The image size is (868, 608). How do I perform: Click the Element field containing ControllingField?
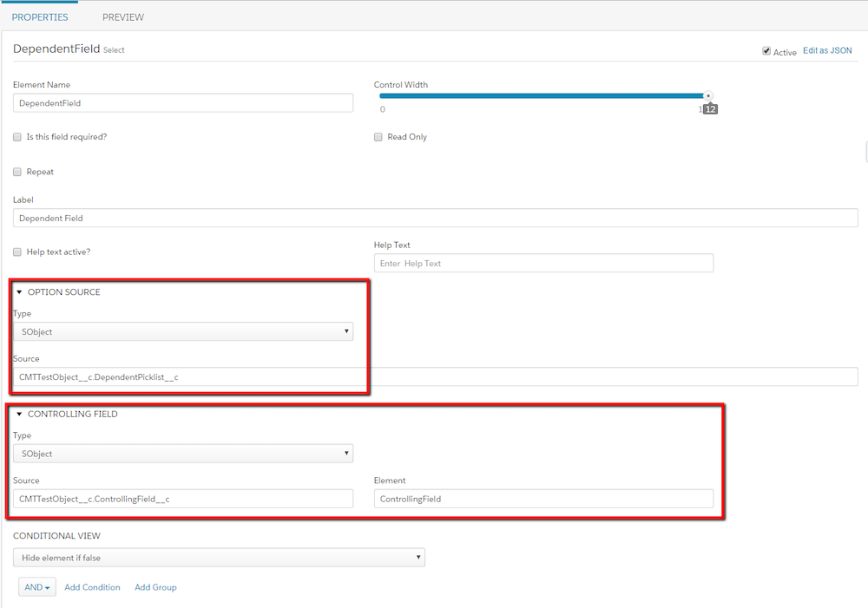pyautogui.click(x=543, y=499)
